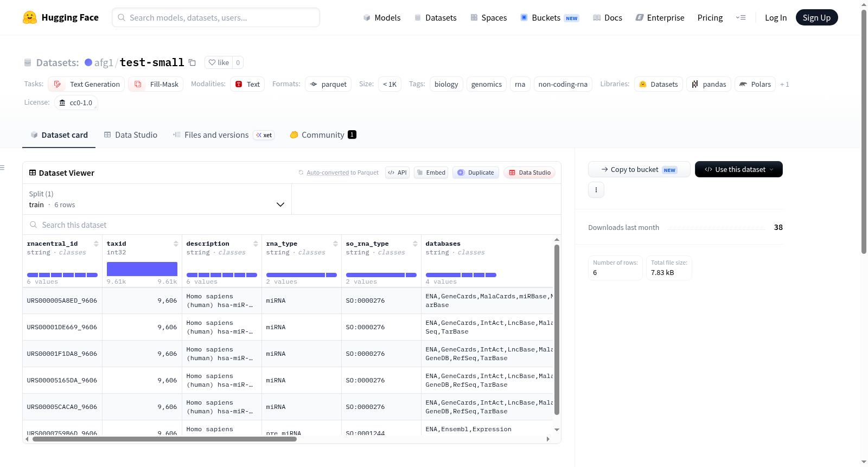Select row URS000005A8ED_9606

pyautogui.click(x=288, y=300)
